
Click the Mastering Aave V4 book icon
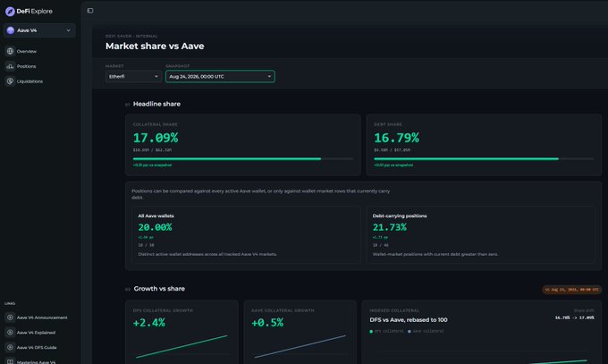coord(10,361)
